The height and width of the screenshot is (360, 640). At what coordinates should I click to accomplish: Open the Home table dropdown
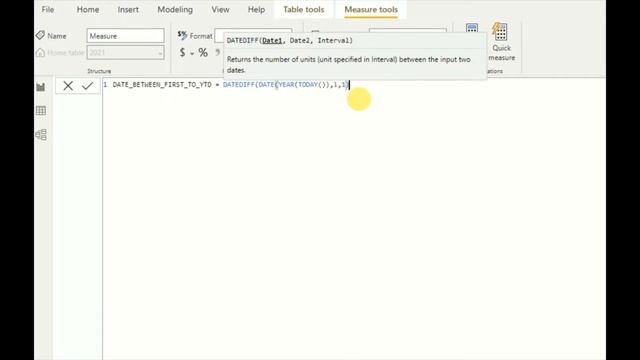126,53
